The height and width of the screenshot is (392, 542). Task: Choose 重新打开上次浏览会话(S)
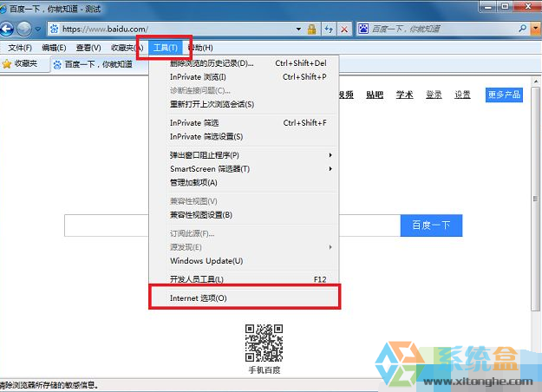(x=244, y=104)
